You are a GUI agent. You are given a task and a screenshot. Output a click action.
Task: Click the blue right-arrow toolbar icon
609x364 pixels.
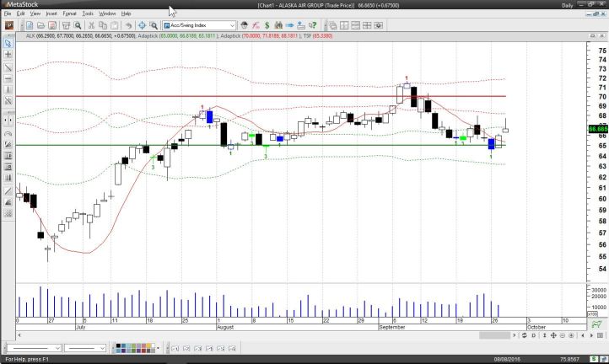pyautogui.click(x=290, y=25)
